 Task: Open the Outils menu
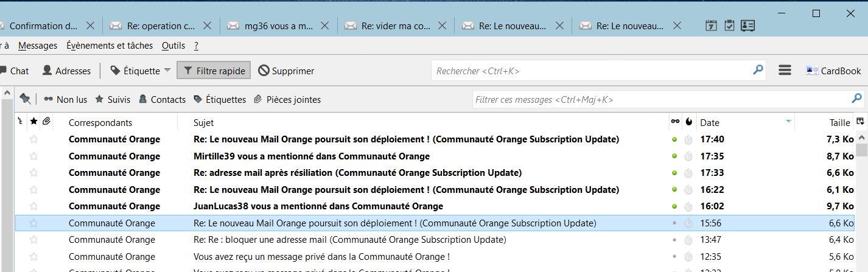[173, 46]
